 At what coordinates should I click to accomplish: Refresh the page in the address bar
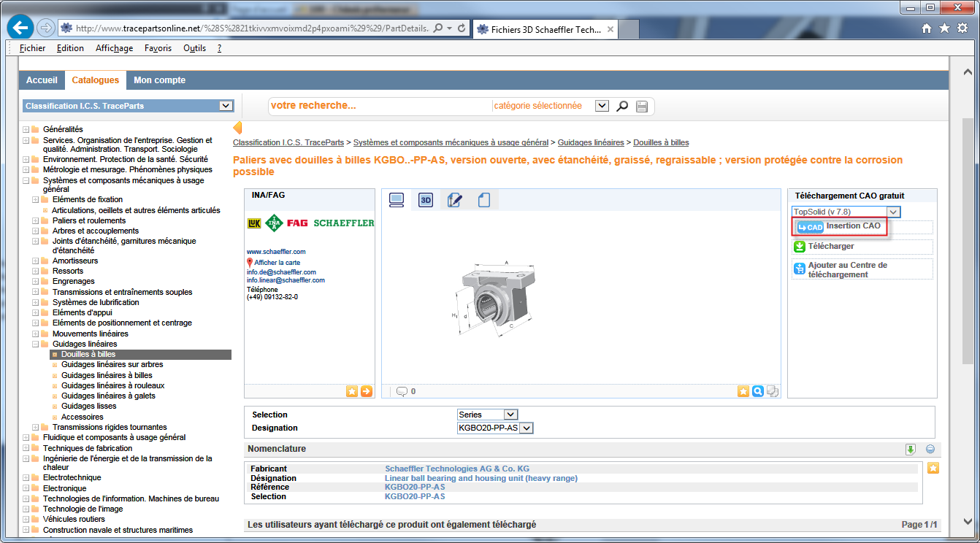click(x=462, y=28)
